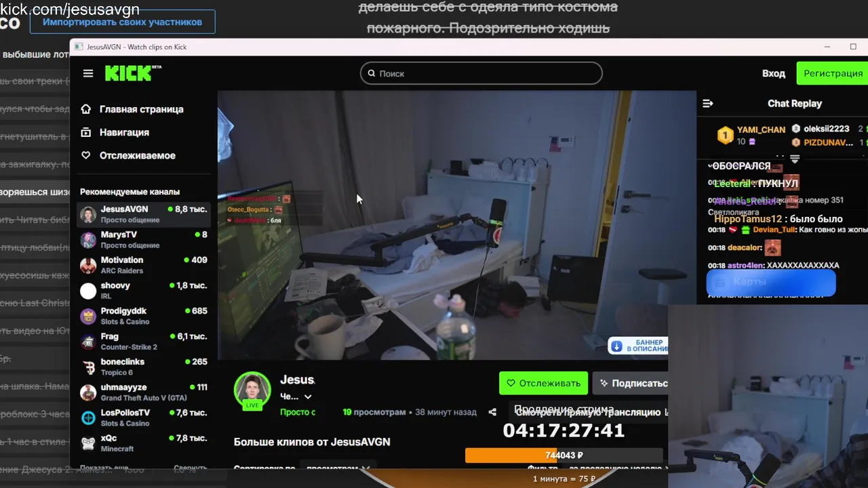Click the Рекомендуемые каналы heading
The image size is (868, 488).
point(130,192)
